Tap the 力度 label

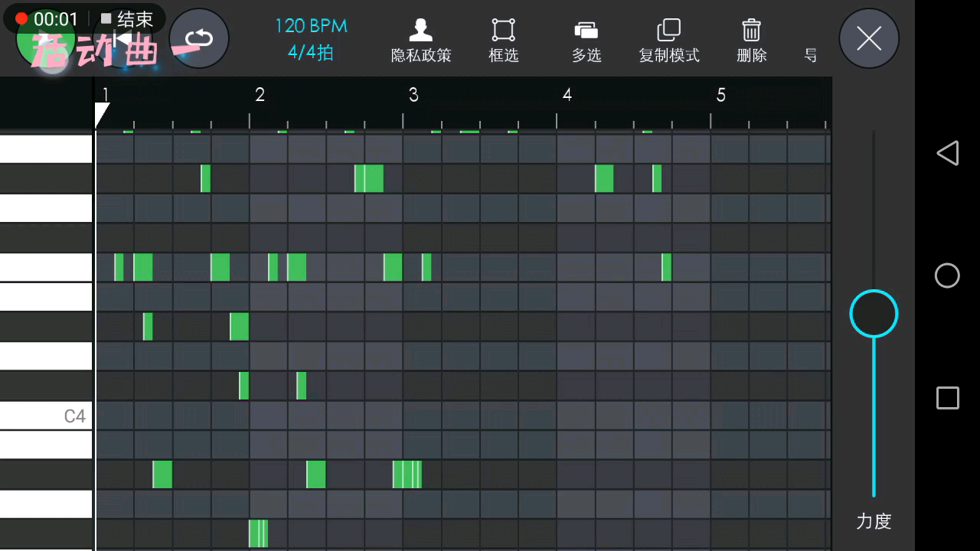(x=874, y=521)
